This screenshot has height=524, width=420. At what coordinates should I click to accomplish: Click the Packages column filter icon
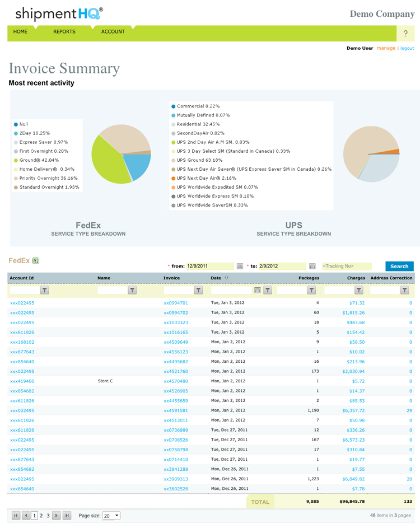(x=312, y=290)
